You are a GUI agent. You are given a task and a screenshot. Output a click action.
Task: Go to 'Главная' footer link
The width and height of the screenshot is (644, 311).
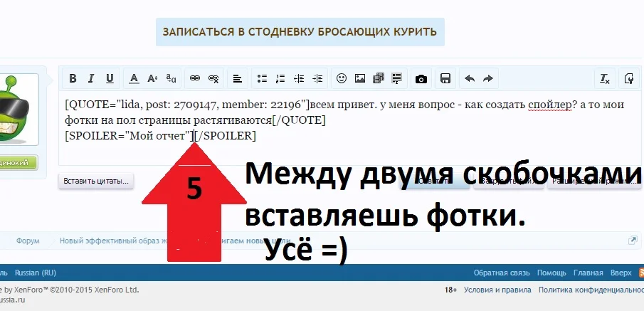(x=588, y=273)
